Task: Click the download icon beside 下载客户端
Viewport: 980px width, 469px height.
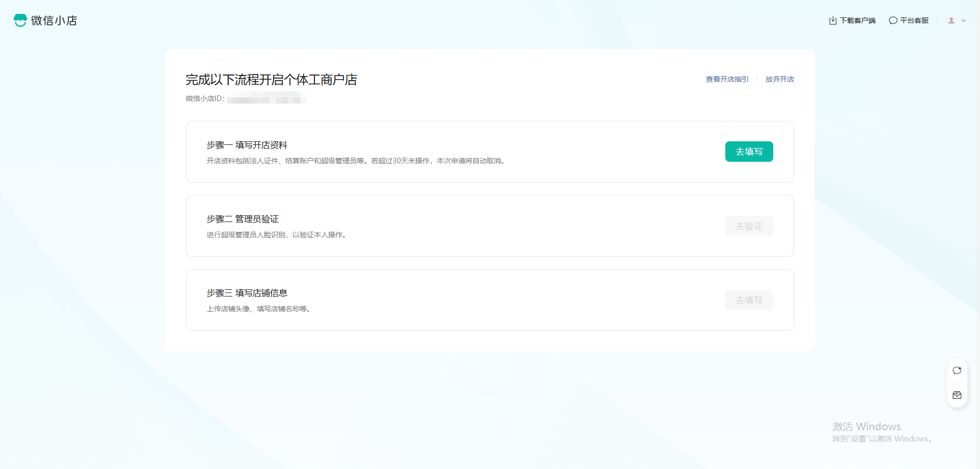Action: pyautogui.click(x=832, y=20)
